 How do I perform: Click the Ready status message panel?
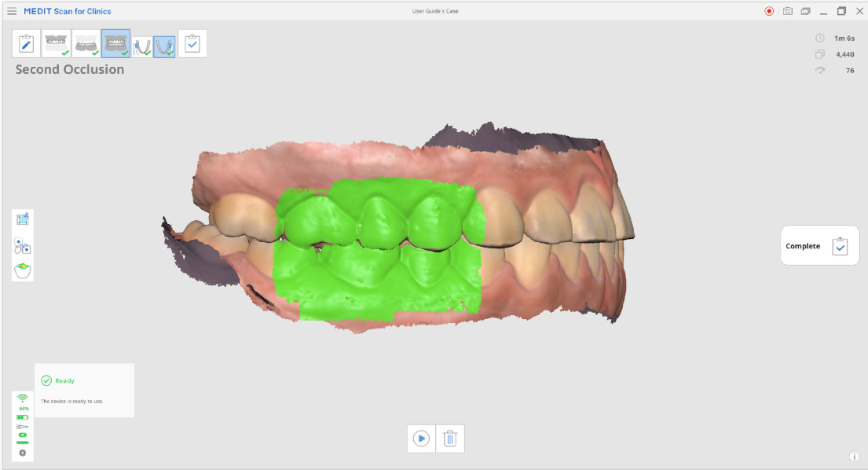84,391
